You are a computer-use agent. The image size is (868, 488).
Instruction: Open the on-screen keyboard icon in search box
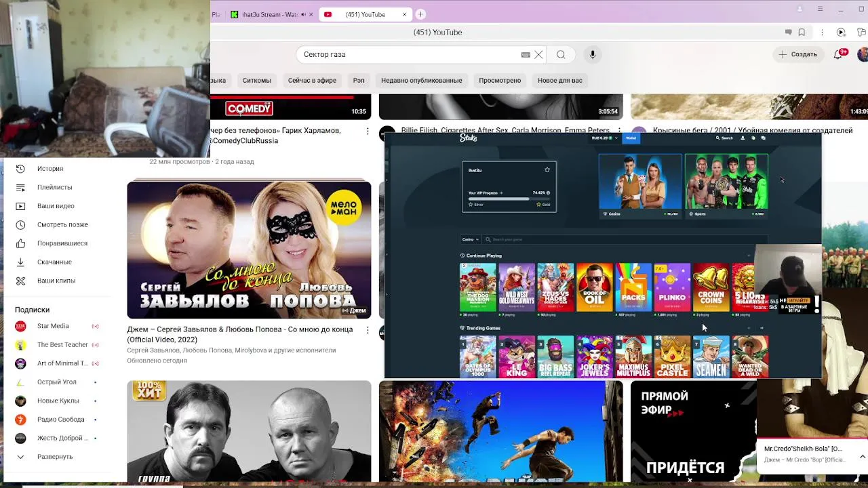point(526,55)
